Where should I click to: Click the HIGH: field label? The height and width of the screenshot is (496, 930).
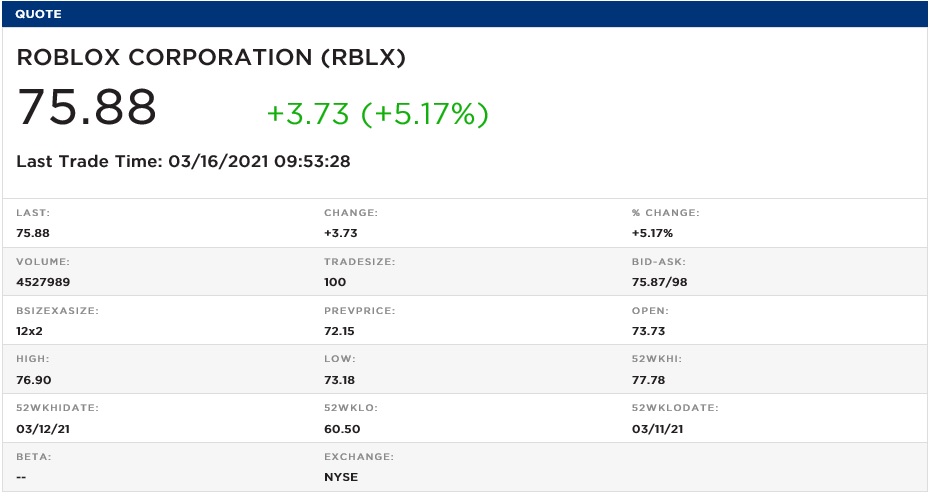point(33,359)
